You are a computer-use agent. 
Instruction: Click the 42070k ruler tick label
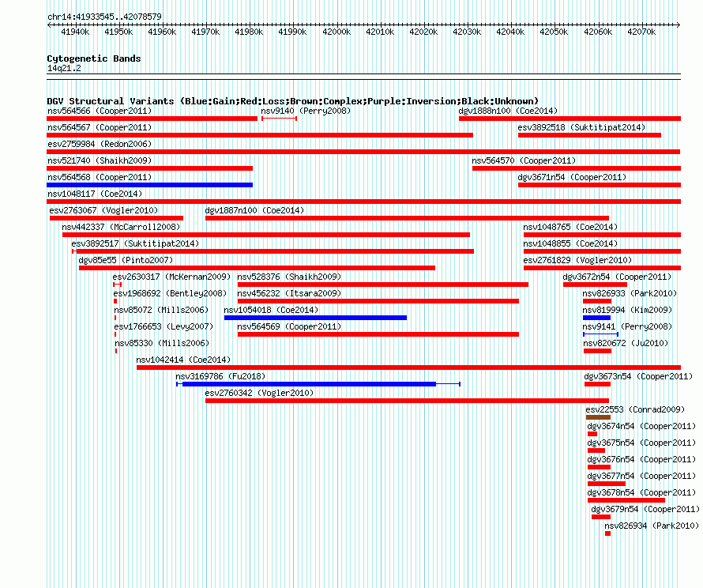tap(641, 32)
